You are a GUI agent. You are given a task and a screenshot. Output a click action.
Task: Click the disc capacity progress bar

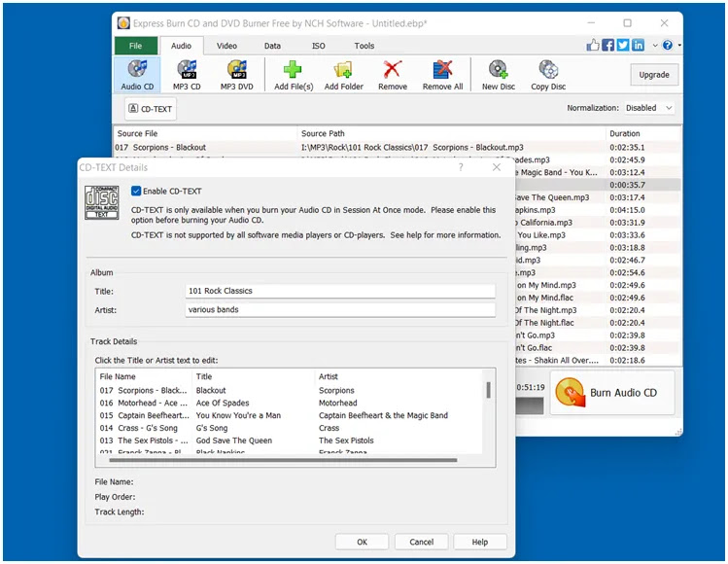pyautogui.click(x=530, y=406)
